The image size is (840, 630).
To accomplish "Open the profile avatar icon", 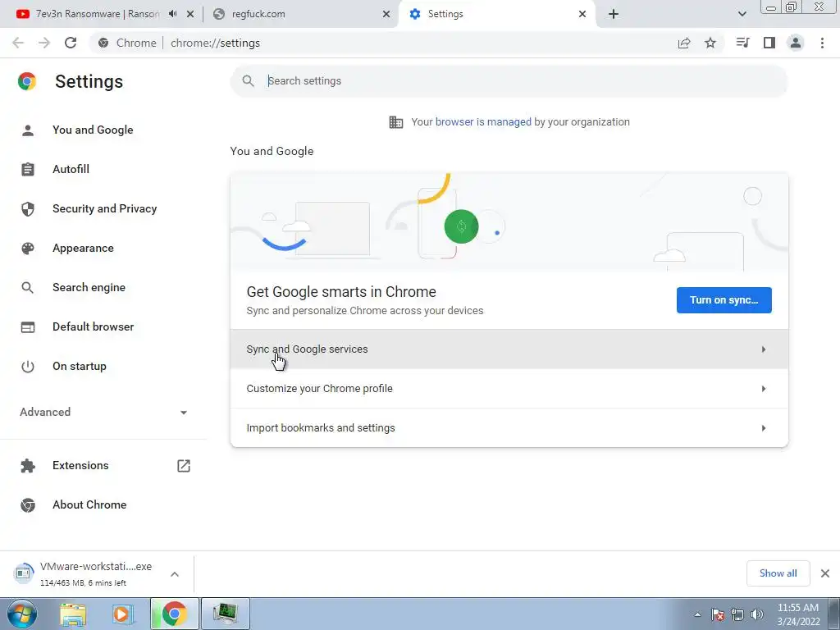I will click(x=796, y=43).
